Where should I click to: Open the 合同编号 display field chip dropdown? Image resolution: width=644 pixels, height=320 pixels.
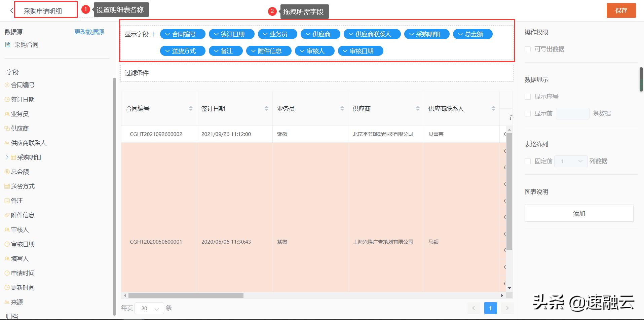167,34
